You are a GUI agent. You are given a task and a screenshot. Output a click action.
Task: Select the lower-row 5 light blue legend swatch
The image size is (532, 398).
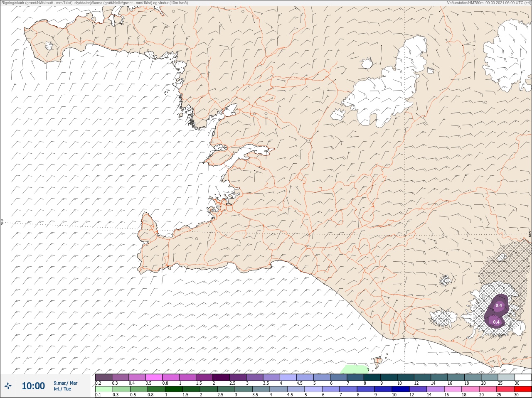pos(313,389)
